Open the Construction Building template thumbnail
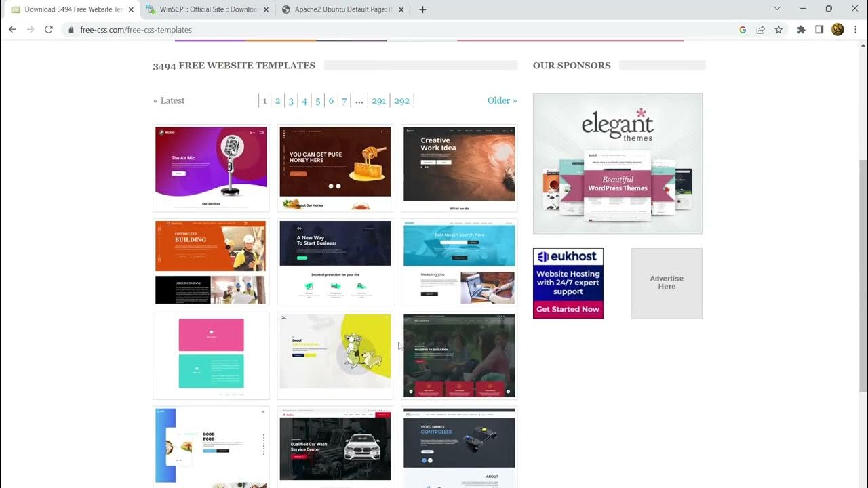Screen dimensions: 868x488 coord(211,262)
